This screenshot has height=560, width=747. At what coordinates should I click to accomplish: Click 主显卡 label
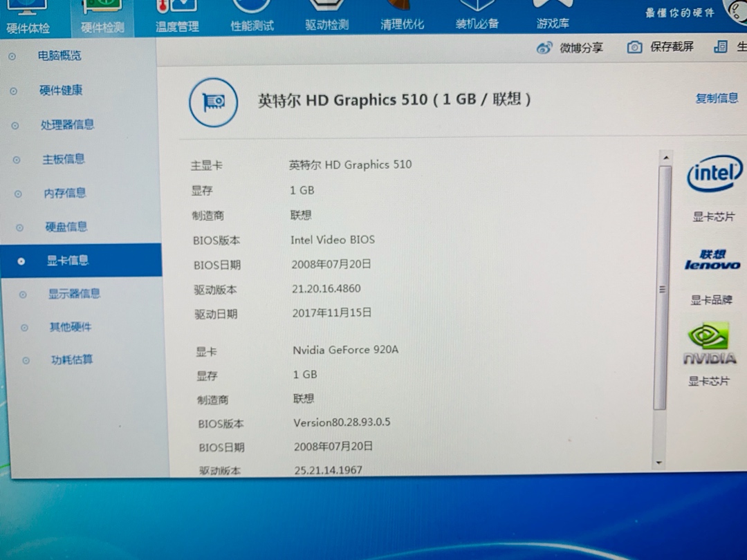click(x=206, y=166)
